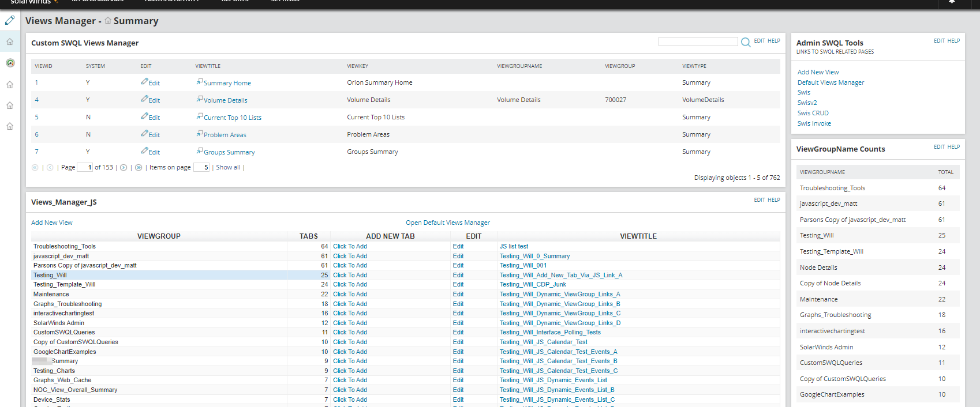This screenshot has height=407, width=980.
Task: Click the Show all pagination link
Action: pos(228,167)
